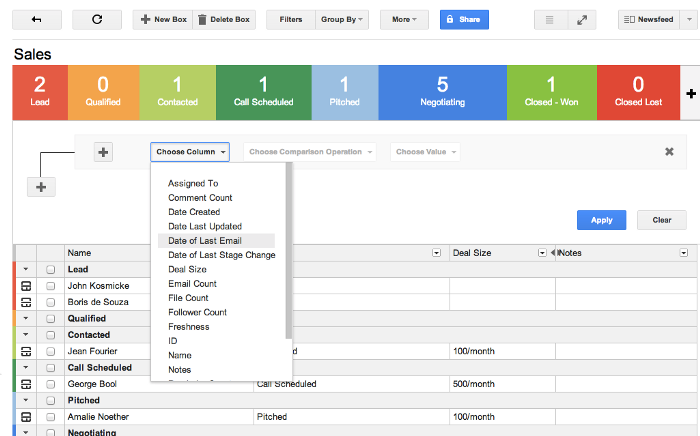Add a filter group with the outer plus

(41, 187)
